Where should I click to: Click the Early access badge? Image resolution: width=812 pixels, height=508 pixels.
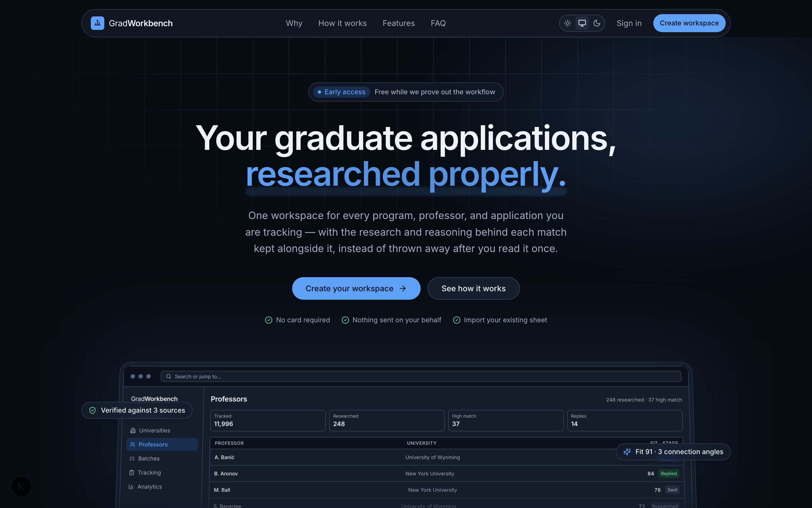tap(342, 92)
